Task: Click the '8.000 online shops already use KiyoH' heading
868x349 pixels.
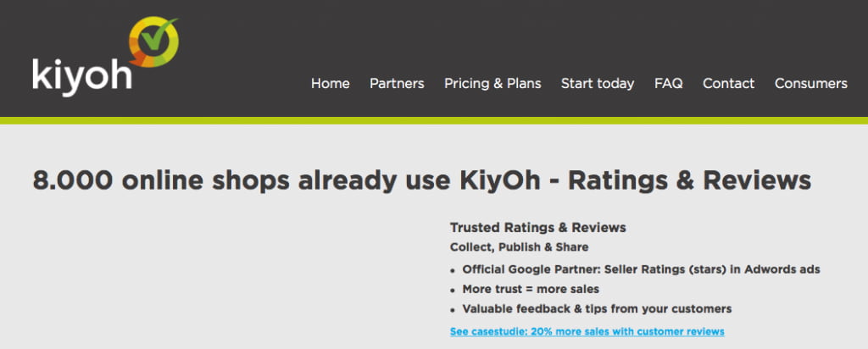Action: [422, 181]
